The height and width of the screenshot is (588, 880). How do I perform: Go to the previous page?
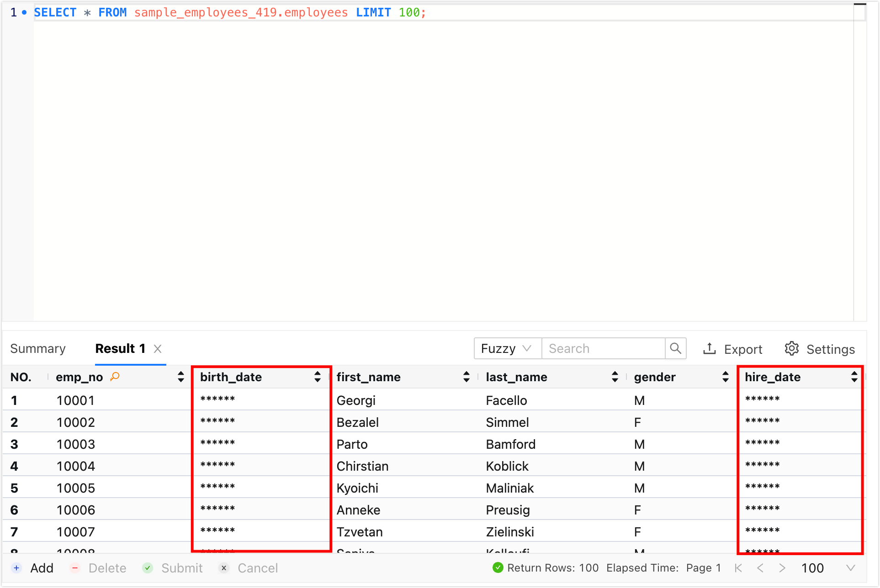760,568
